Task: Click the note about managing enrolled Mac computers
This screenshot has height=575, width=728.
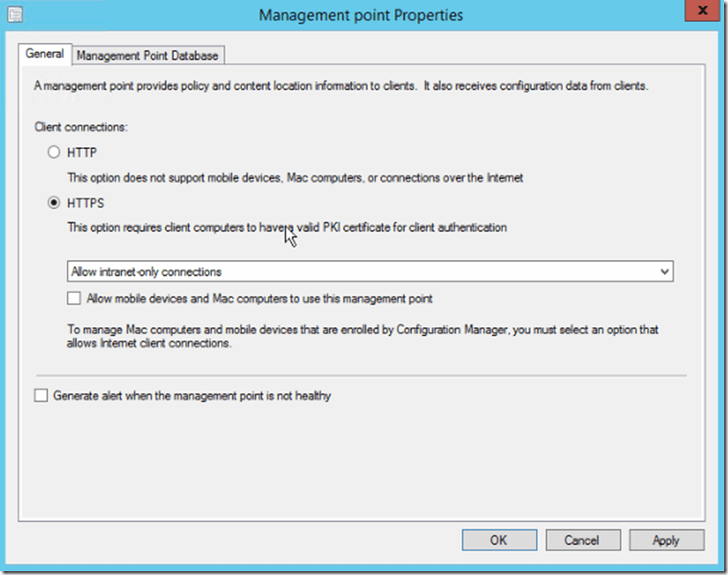Action: pyautogui.click(x=362, y=336)
